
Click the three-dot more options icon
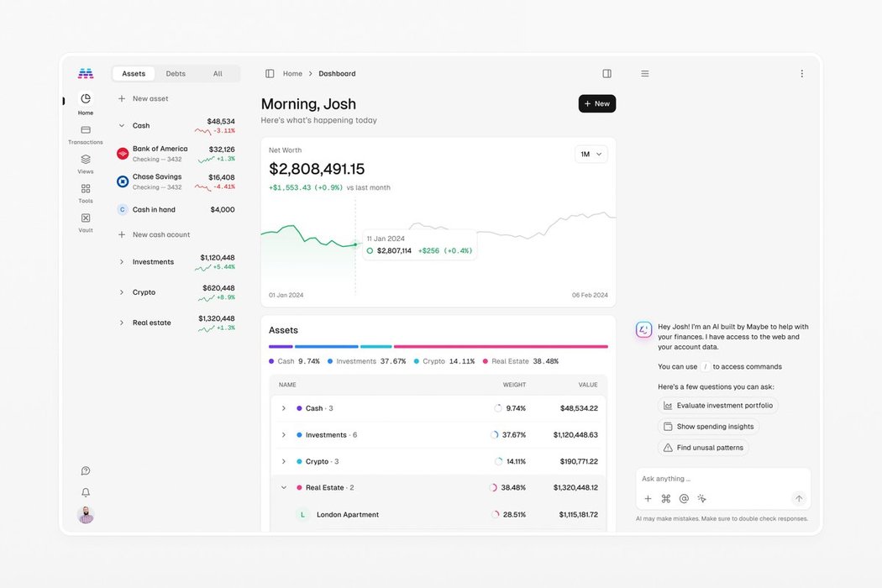click(x=801, y=74)
